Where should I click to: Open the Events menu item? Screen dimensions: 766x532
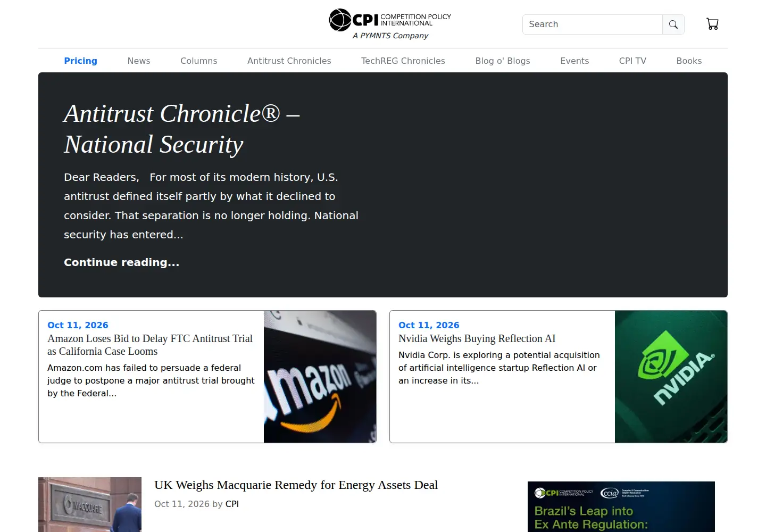(574, 61)
